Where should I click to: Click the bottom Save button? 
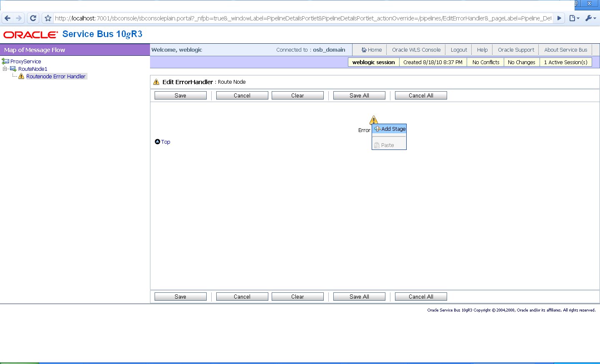pyautogui.click(x=180, y=297)
